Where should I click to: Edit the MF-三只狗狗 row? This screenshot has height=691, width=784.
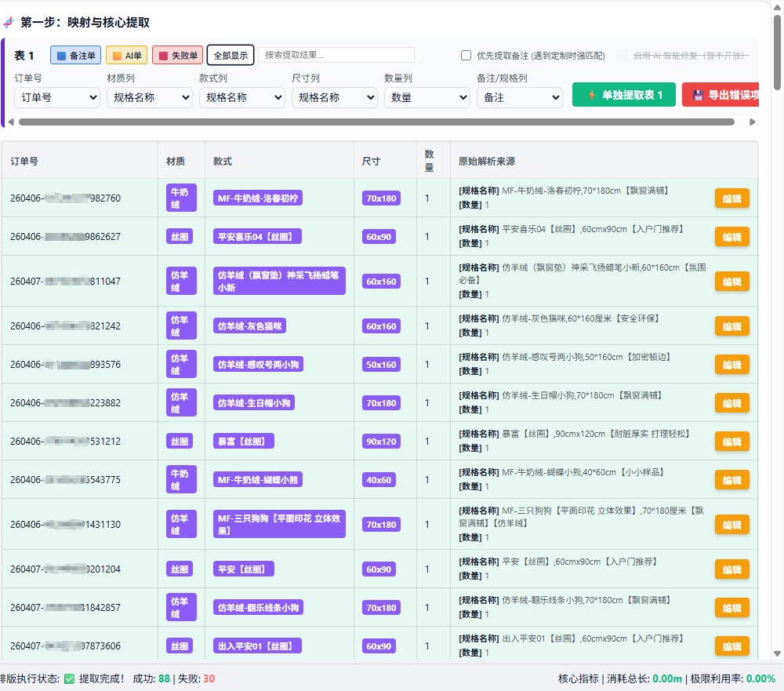tap(732, 525)
